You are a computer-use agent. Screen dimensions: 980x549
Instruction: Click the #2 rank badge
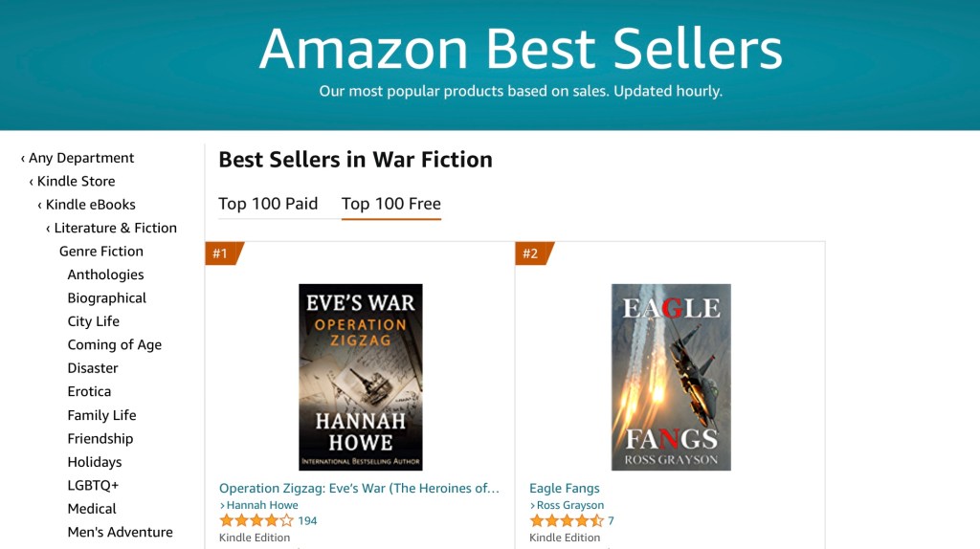[x=532, y=253]
